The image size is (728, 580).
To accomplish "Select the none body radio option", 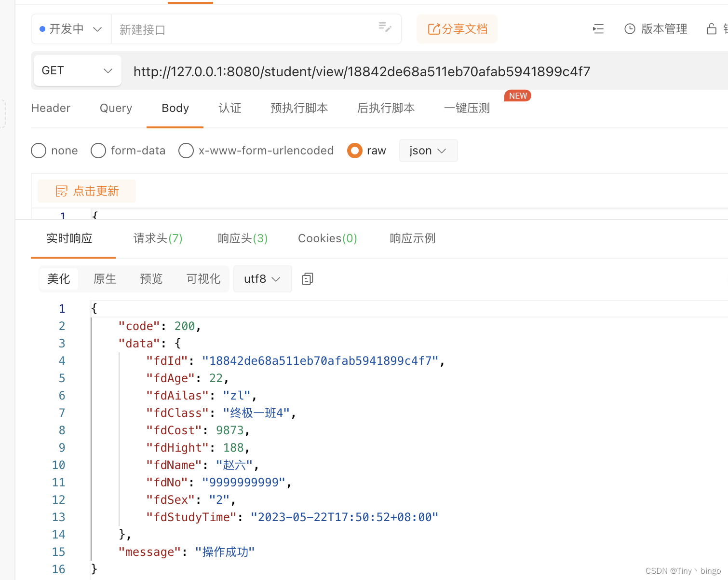I will pyautogui.click(x=39, y=151).
